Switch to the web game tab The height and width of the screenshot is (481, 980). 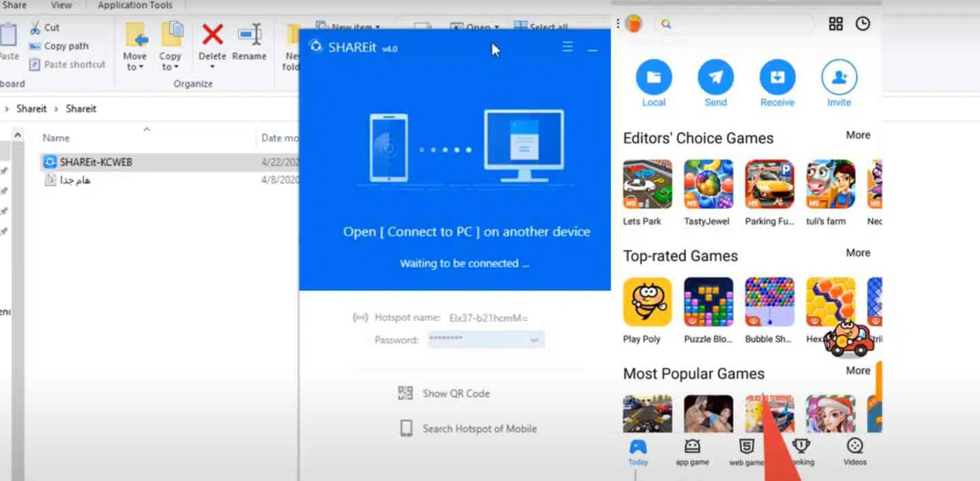747,452
